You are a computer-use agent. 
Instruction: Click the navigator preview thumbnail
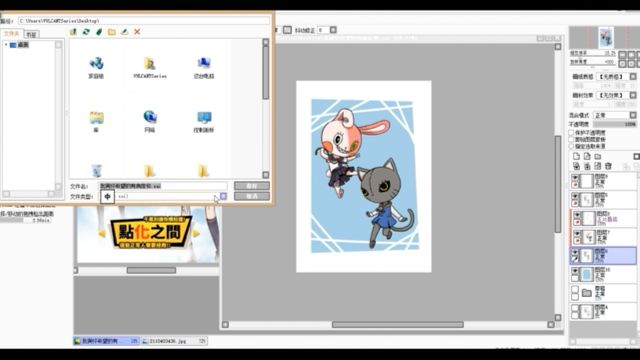[x=606, y=38]
